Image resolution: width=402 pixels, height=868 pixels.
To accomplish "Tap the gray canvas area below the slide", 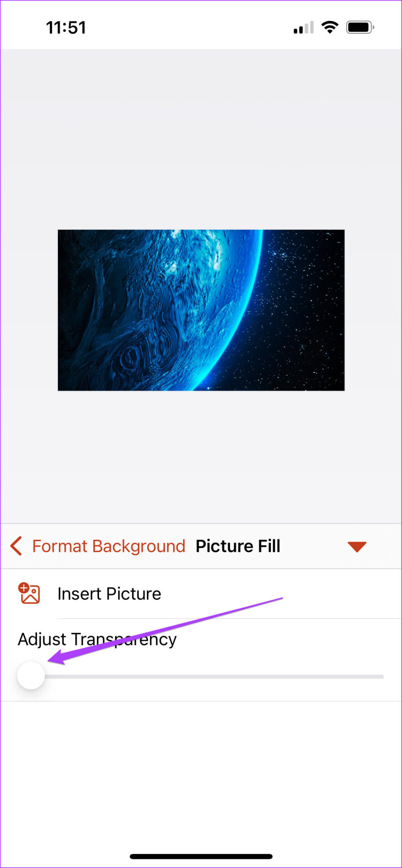I will 201,457.
